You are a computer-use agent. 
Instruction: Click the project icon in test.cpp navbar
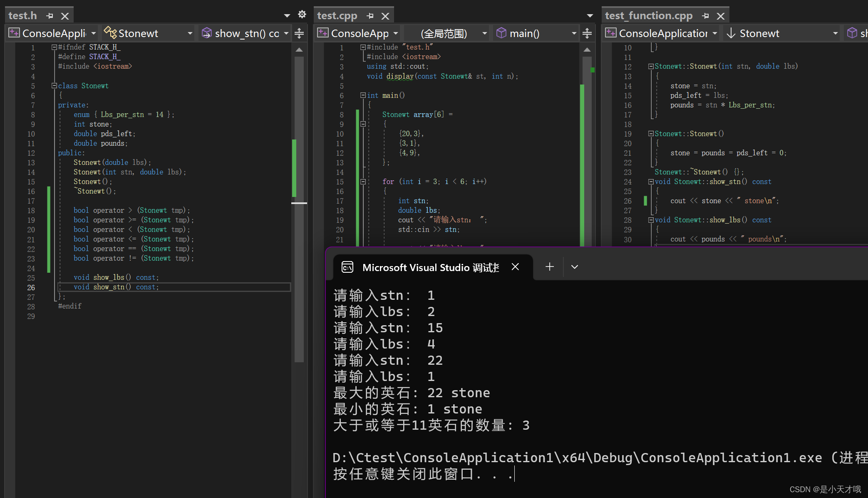tap(323, 33)
